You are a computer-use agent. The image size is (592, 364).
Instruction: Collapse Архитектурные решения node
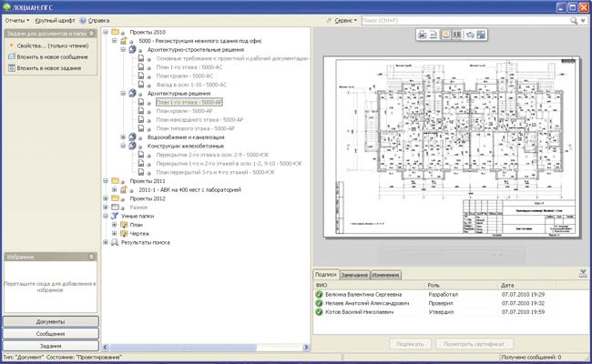tap(123, 93)
